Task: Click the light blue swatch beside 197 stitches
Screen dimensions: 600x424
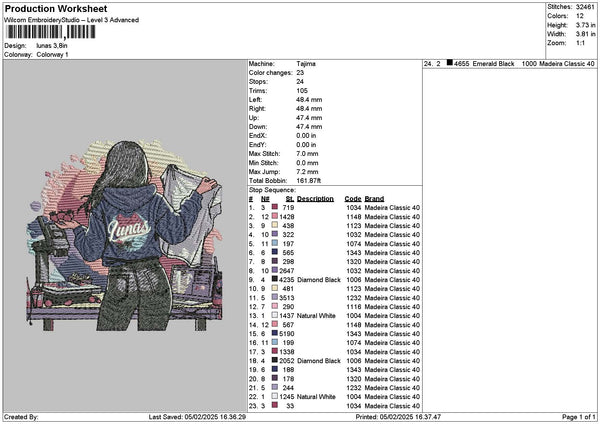Action: click(275, 243)
